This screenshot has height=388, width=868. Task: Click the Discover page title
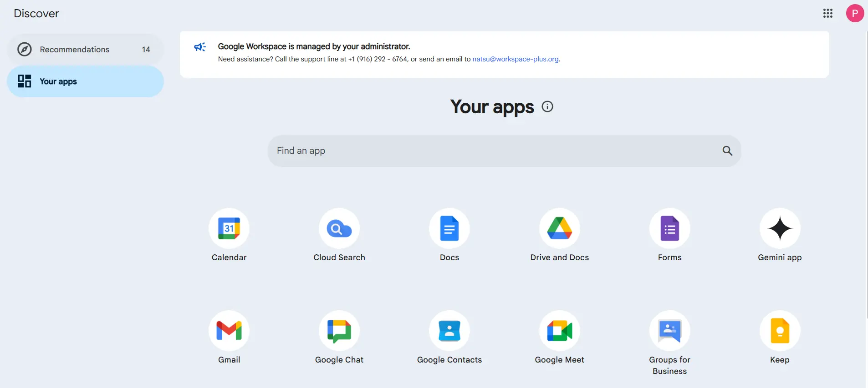point(36,14)
